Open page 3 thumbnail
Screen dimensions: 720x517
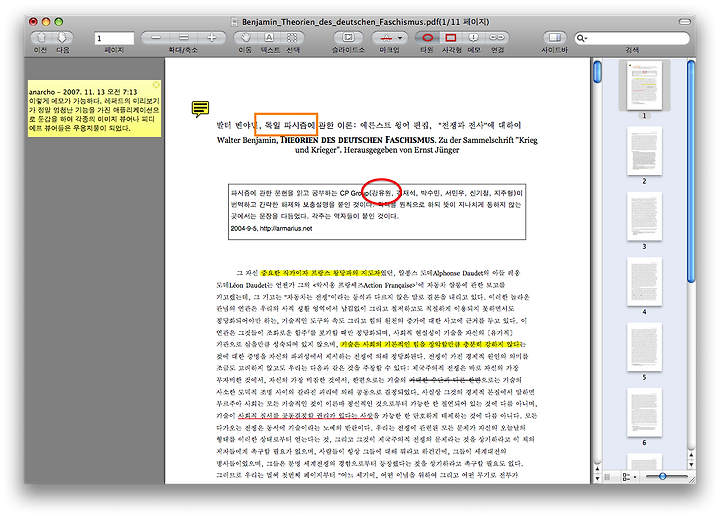coord(644,216)
